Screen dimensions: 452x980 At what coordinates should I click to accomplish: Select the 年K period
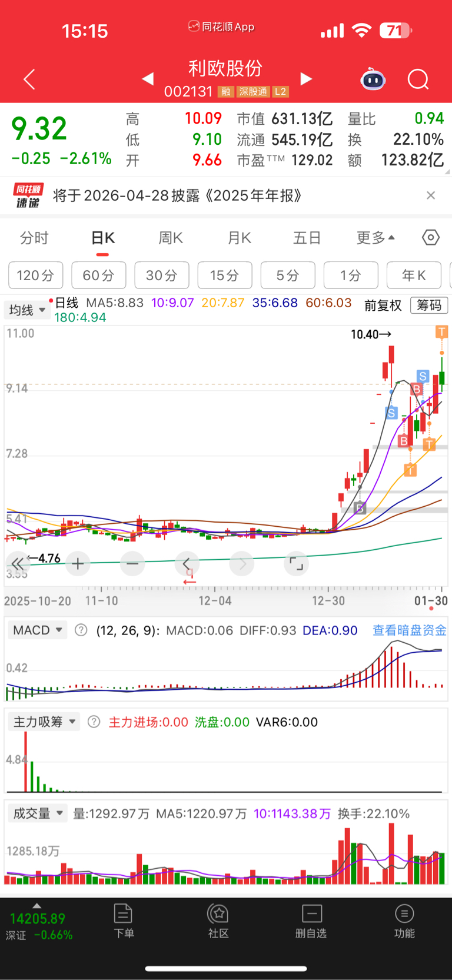tap(414, 275)
